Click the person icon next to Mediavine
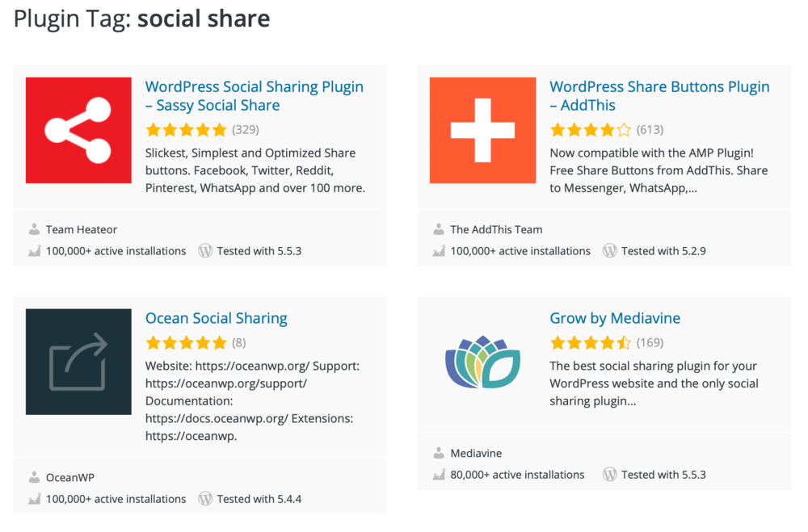Screen dimensions: 808x532 coord(439,453)
